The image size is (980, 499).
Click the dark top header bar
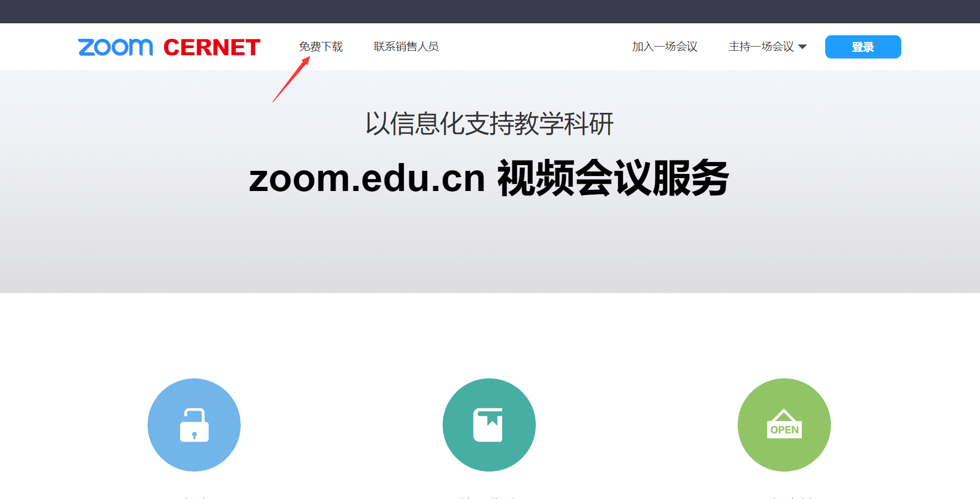coord(490,11)
